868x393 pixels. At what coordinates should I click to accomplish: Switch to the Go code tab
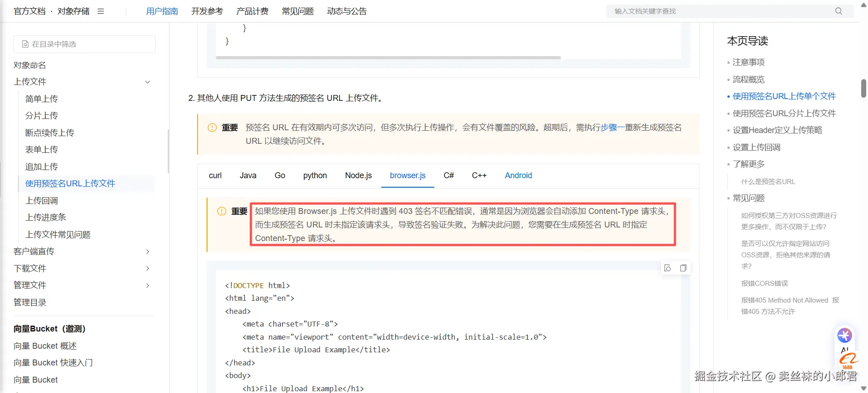pos(280,175)
